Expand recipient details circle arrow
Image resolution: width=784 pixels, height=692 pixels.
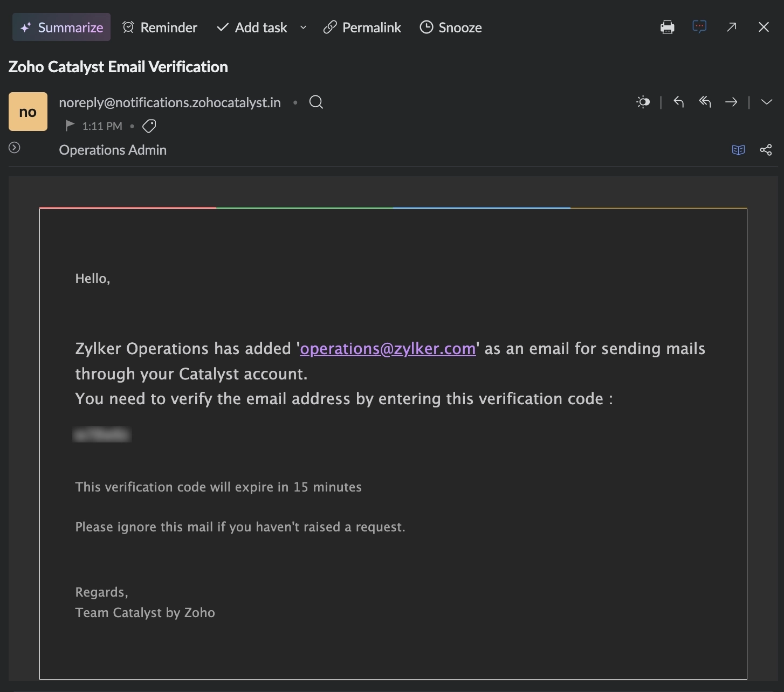tap(15, 148)
